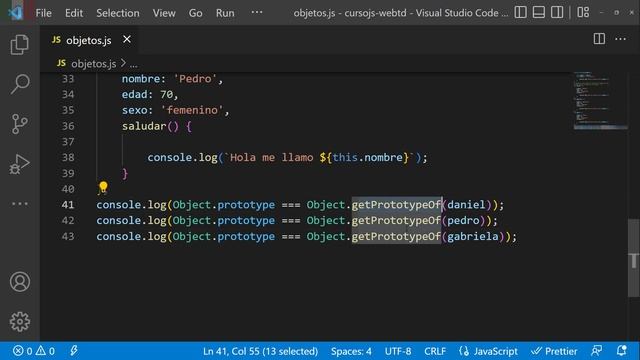Click the edad value 70
640x360 pixels.
(166, 95)
